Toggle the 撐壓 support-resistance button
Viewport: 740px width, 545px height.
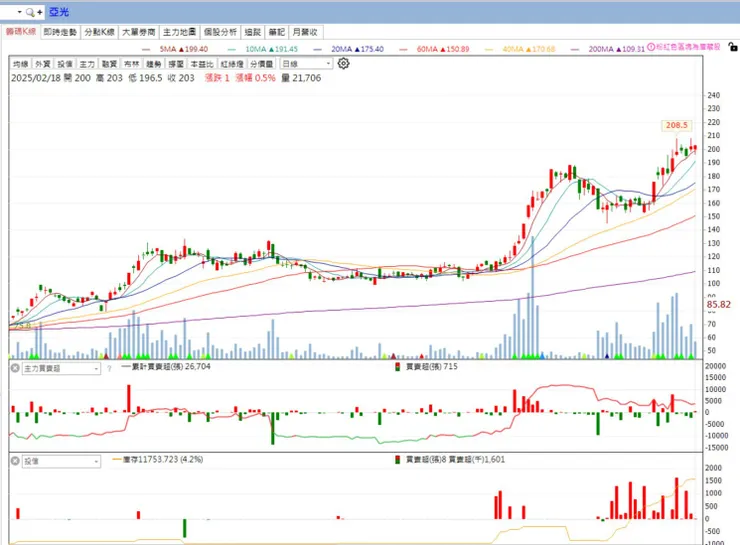tap(176, 64)
